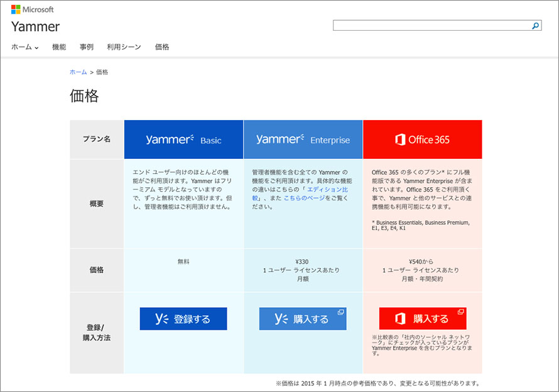Click the Yammer icon in 登録する button
Image resolution: width=559 pixels, height=392 pixels.
tap(161, 318)
